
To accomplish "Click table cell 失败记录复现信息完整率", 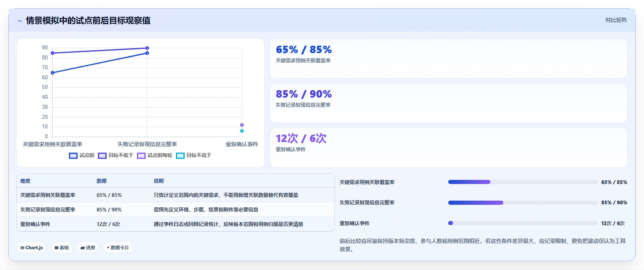I will click(48, 209).
